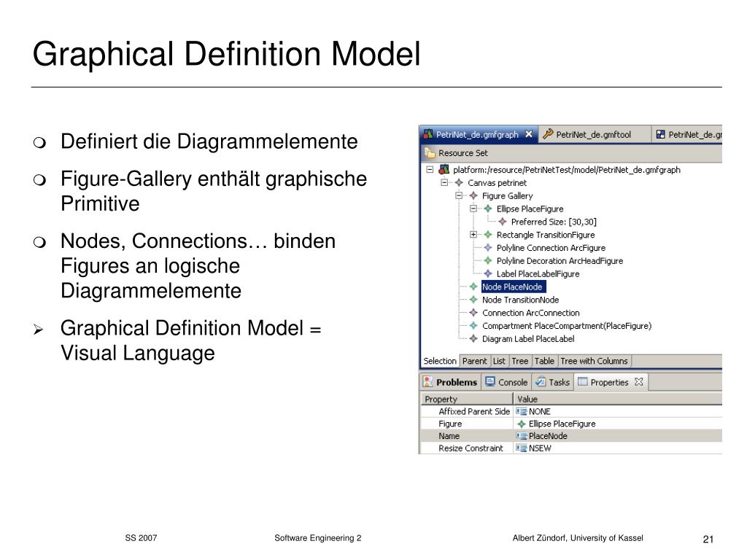Click the Compartment PlaceCompartment icon

pos(473,326)
